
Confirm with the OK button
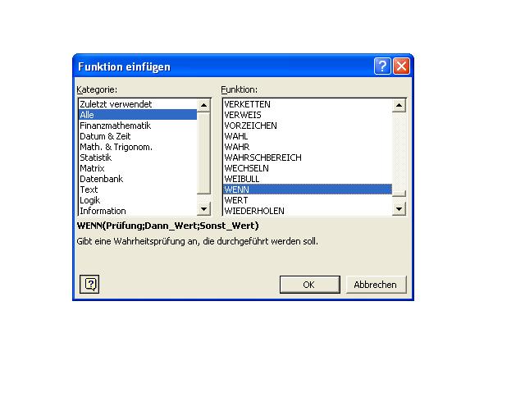[x=310, y=285]
